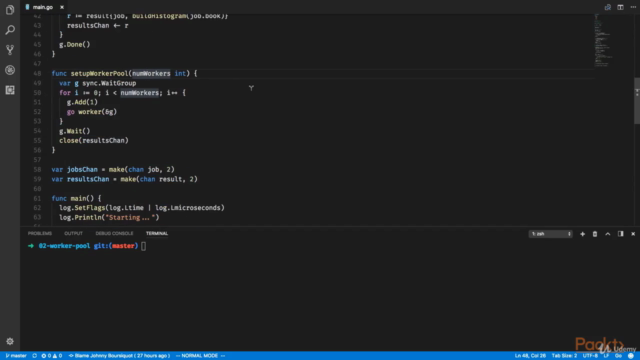Open the Explorer view in the activity bar
This screenshot has width=640, height=360.
point(10,10)
